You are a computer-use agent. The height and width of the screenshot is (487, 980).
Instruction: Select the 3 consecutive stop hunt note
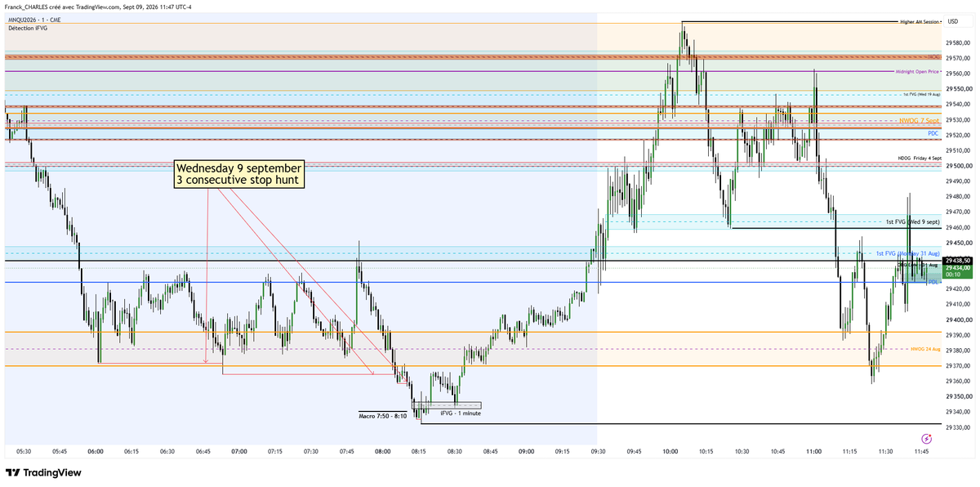[238, 174]
